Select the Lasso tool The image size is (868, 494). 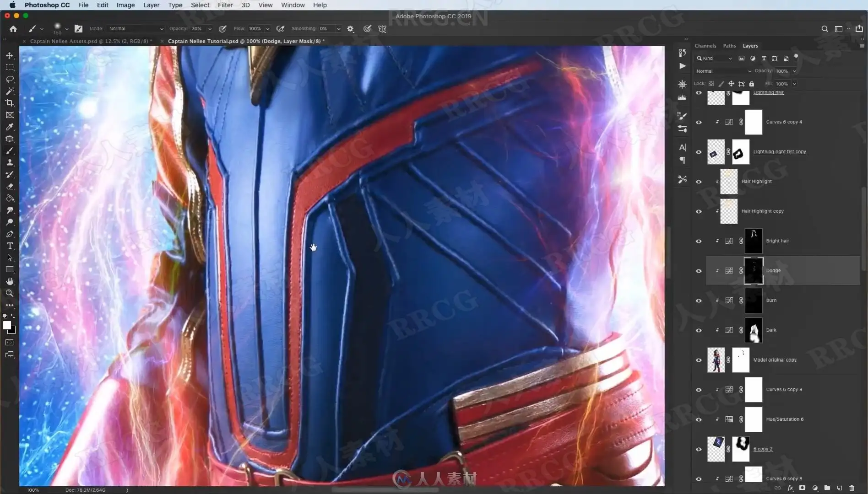coord(10,79)
